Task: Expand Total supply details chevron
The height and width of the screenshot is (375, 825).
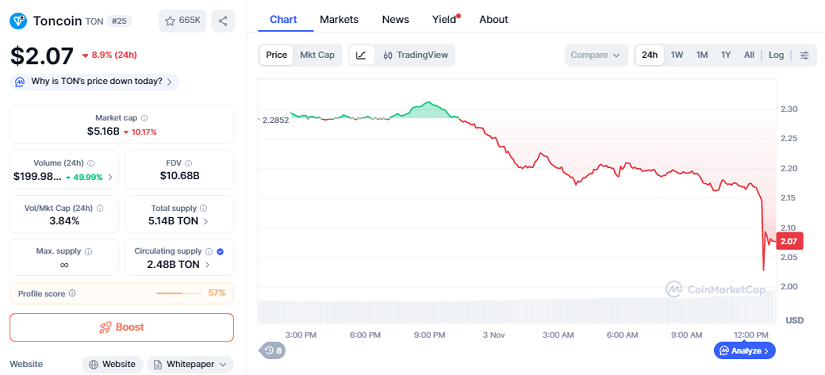Action: (x=205, y=221)
